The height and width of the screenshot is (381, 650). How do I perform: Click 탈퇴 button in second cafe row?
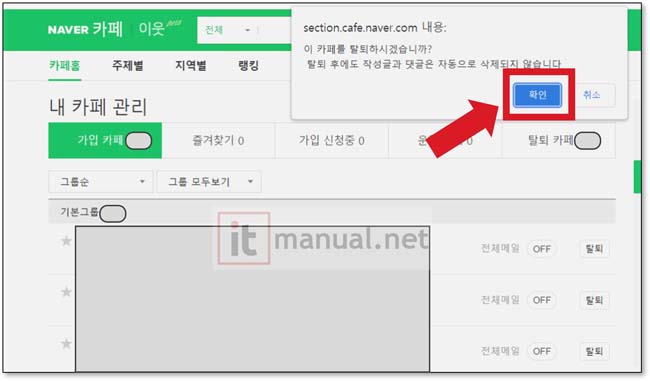594,300
